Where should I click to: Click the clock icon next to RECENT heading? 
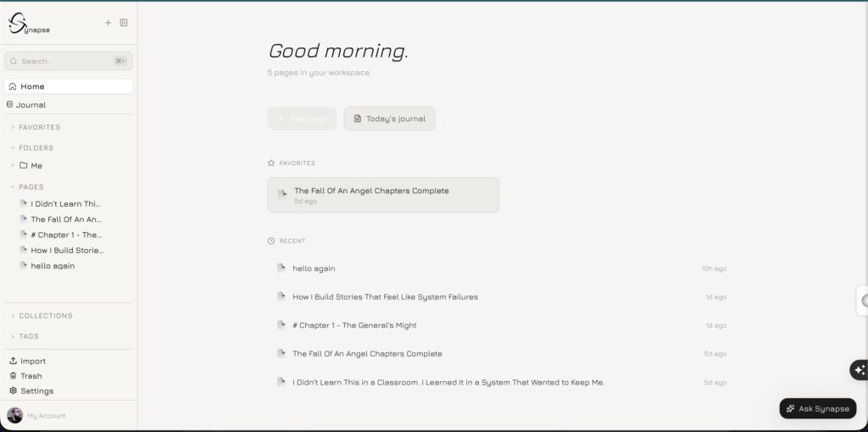(x=271, y=241)
